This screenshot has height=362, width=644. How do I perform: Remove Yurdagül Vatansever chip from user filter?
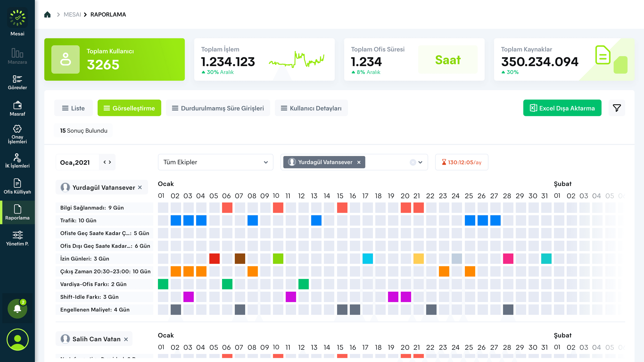(359, 162)
